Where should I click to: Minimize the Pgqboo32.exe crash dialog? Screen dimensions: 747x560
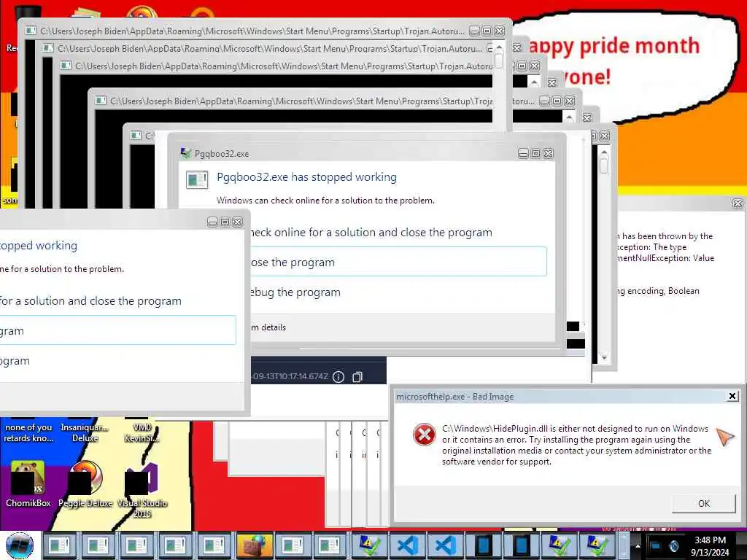pos(523,153)
